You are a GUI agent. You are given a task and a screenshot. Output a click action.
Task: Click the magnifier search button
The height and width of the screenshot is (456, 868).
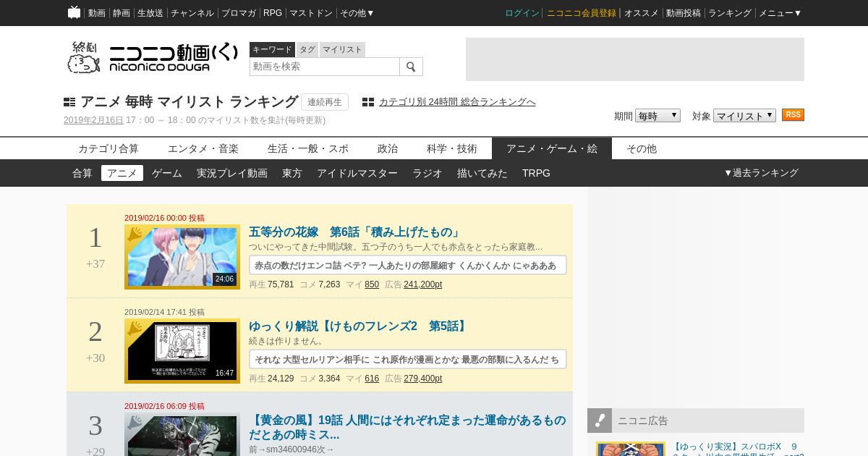[411, 67]
